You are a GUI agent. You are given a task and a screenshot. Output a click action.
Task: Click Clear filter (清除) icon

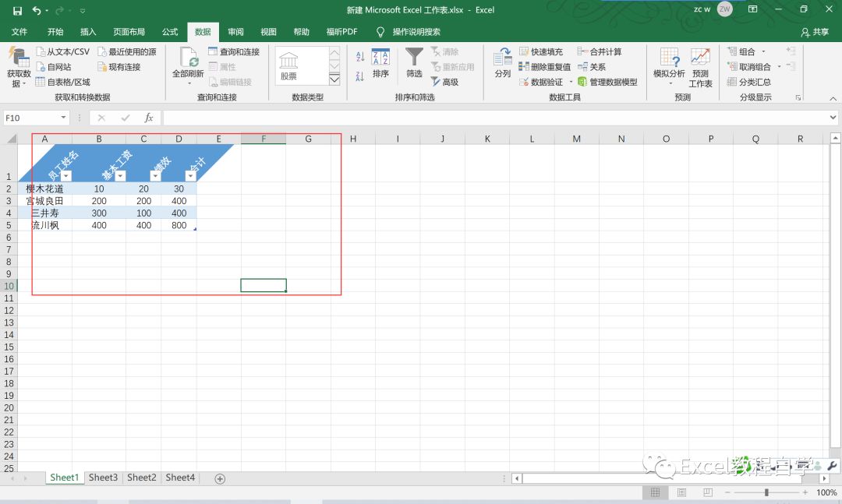click(436, 51)
